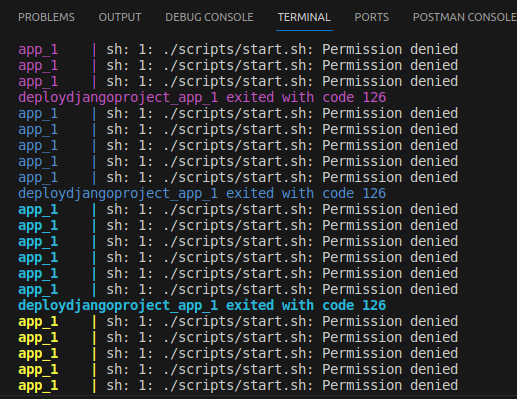Open the PORTS tab
Image resolution: width=517 pixels, height=399 pixels.
(x=372, y=17)
